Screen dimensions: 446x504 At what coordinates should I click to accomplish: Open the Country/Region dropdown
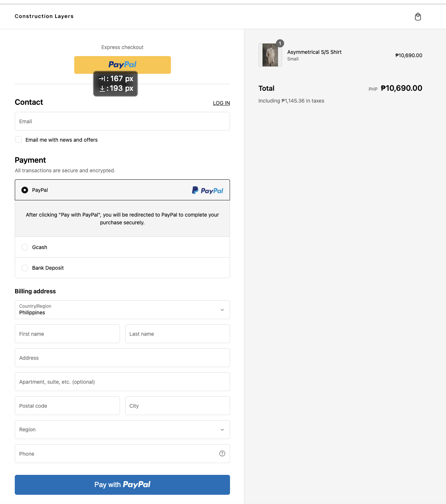122,310
